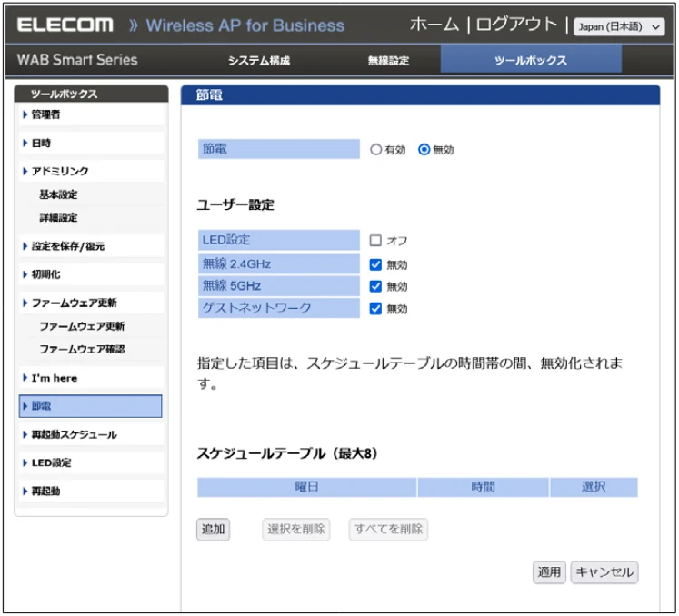679x616 pixels.
Task: Open 管理者 in the sidebar
Action: [91, 114]
